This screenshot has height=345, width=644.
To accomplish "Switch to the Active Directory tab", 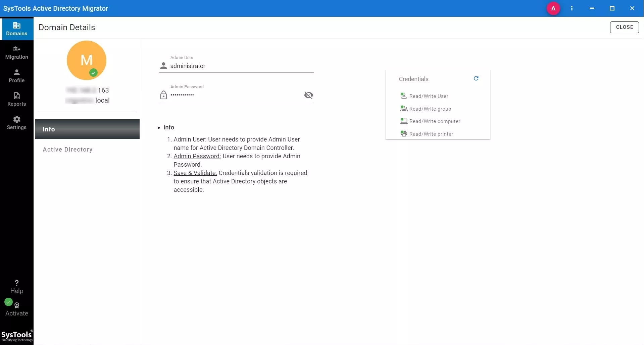I will tap(87, 150).
